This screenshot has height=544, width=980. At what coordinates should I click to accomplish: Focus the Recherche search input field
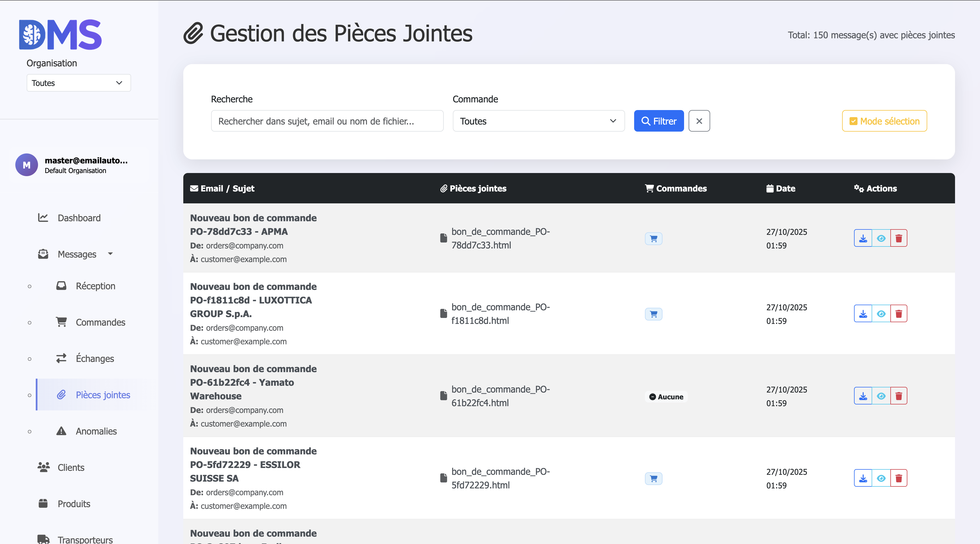point(327,121)
